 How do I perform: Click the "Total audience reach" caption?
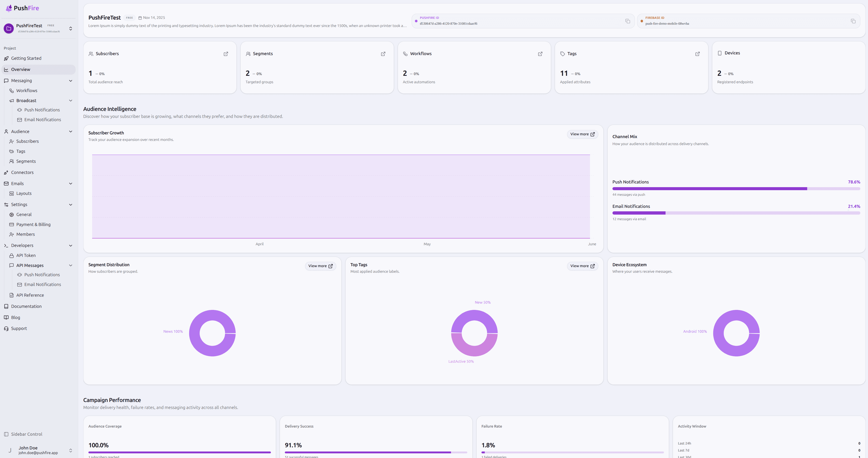105,82
